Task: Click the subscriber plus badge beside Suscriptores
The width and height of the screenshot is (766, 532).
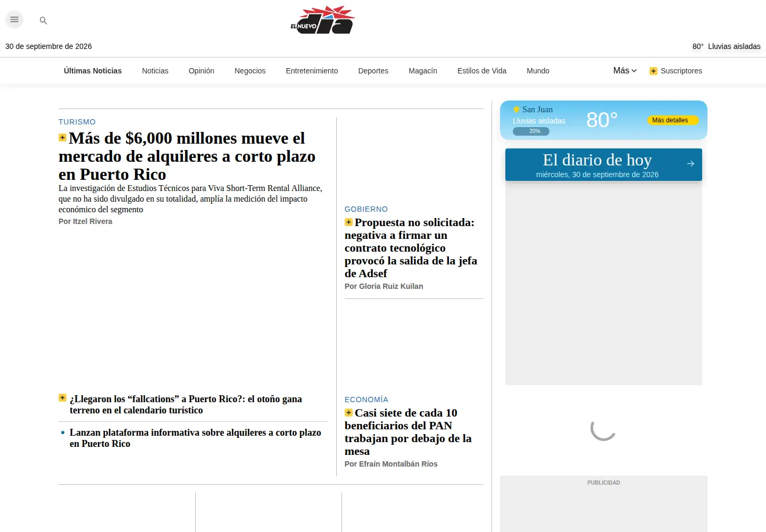Action: [x=653, y=71]
